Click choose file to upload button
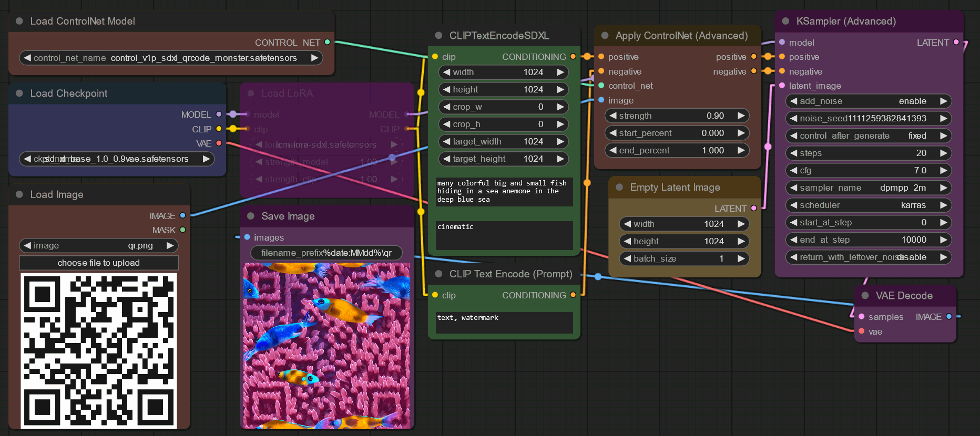 (99, 263)
